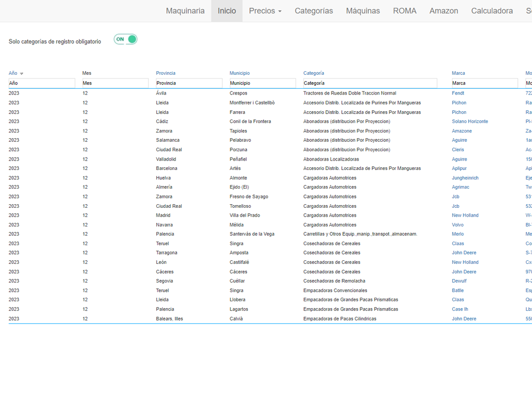Open the Cleris brand link
The image size is (532, 399).
pos(458,150)
